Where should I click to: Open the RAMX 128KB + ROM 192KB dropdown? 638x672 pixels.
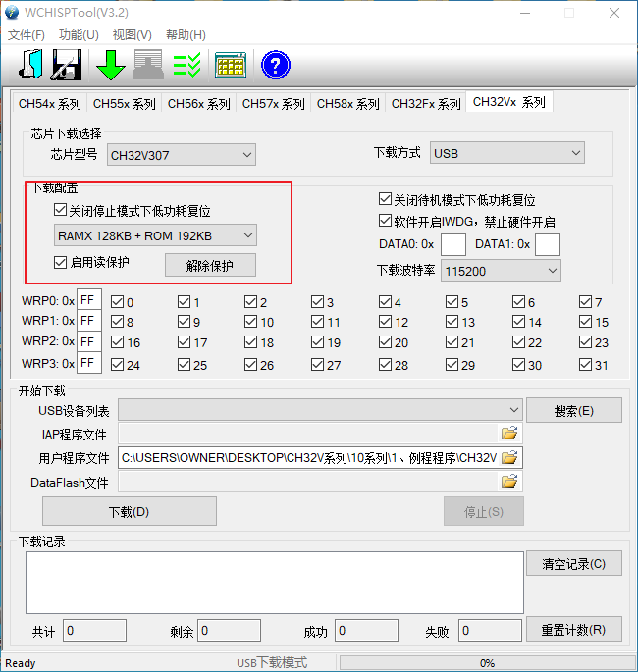155,235
